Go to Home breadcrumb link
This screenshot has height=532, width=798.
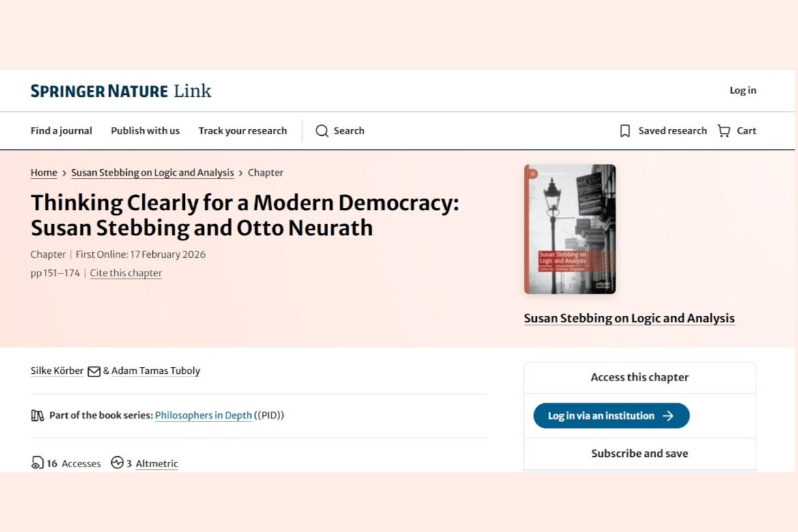pos(44,173)
